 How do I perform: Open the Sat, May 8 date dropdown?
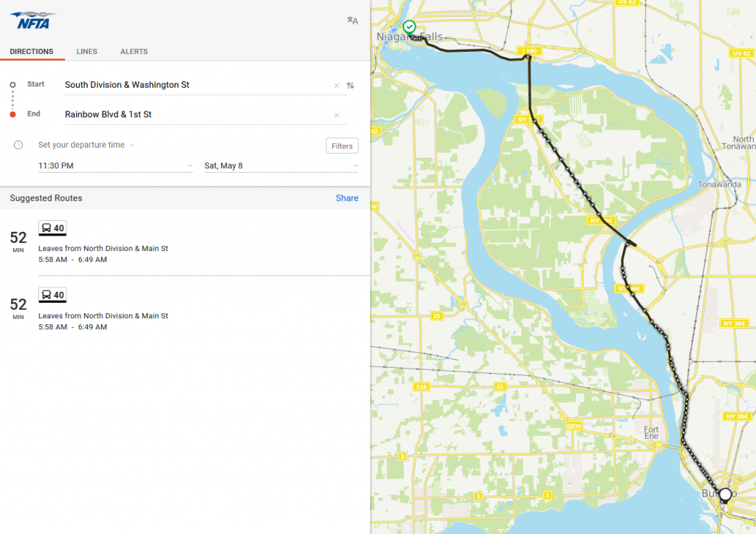click(281, 166)
